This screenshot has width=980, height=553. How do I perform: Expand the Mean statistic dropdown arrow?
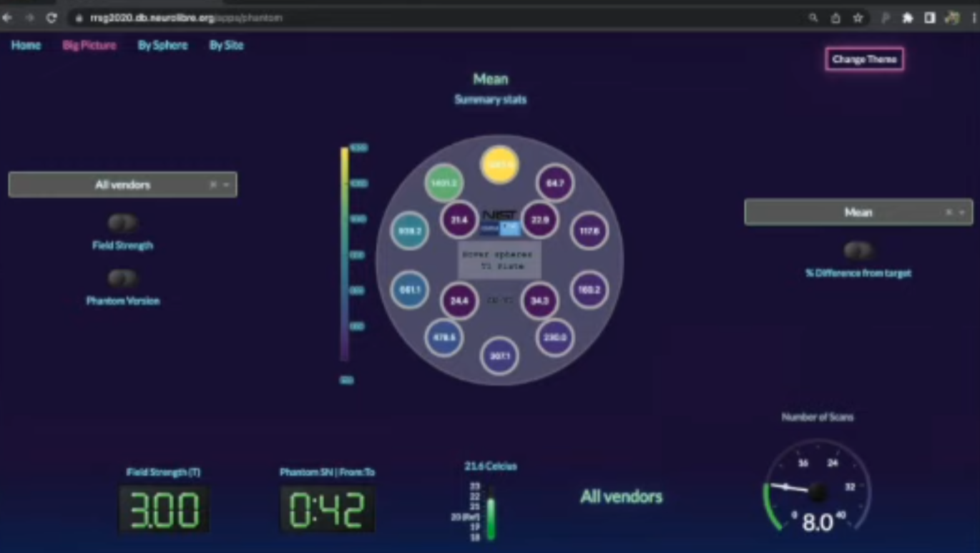click(962, 212)
